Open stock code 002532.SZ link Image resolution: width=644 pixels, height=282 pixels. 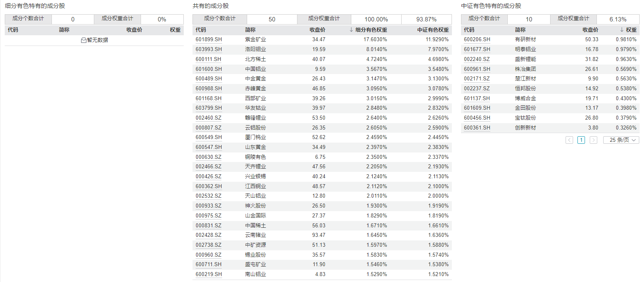(209, 196)
